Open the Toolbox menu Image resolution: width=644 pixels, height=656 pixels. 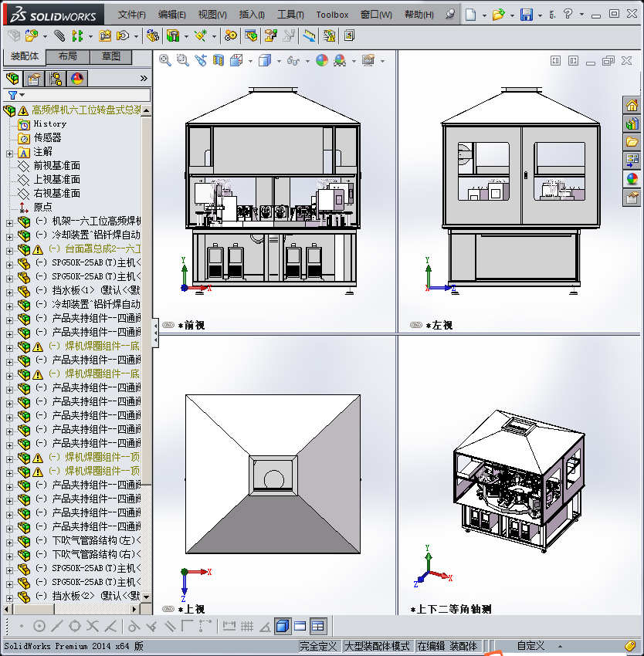click(332, 15)
